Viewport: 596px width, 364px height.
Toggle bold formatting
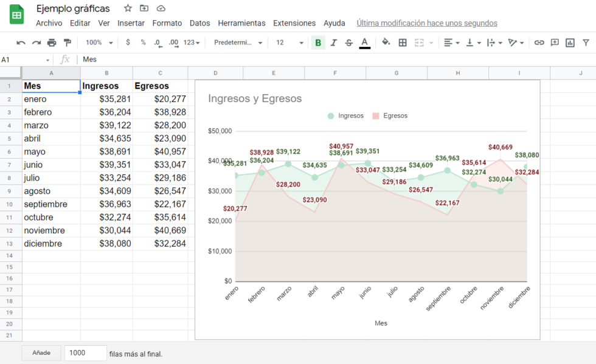coord(317,43)
